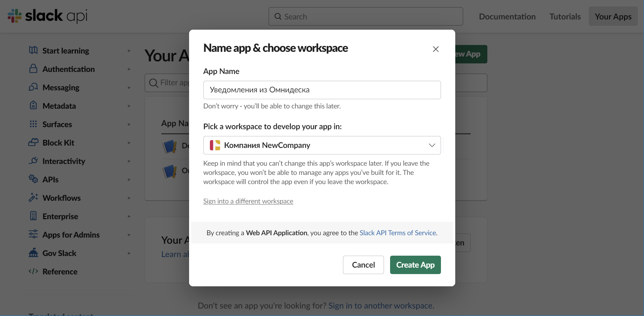Expand the Metadata section arrow

[x=129, y=106]
